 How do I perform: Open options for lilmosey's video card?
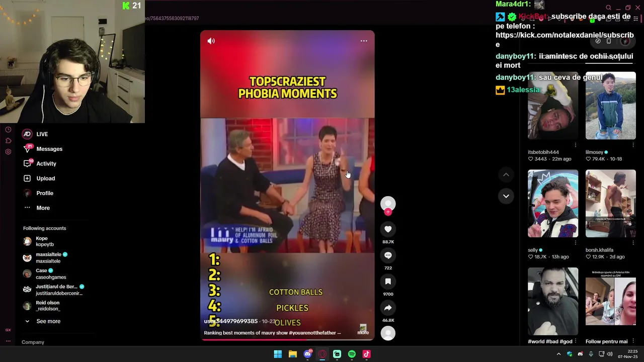(633, 145)
